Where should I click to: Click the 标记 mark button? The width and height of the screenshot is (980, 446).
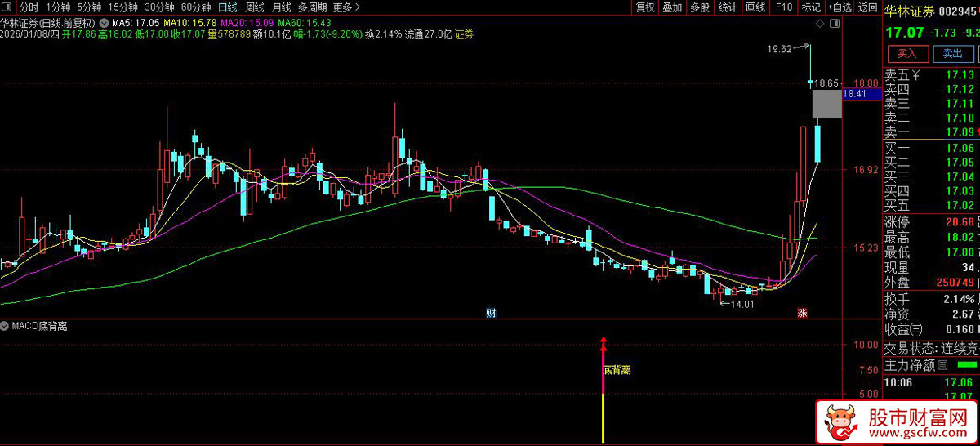(811, 7)
